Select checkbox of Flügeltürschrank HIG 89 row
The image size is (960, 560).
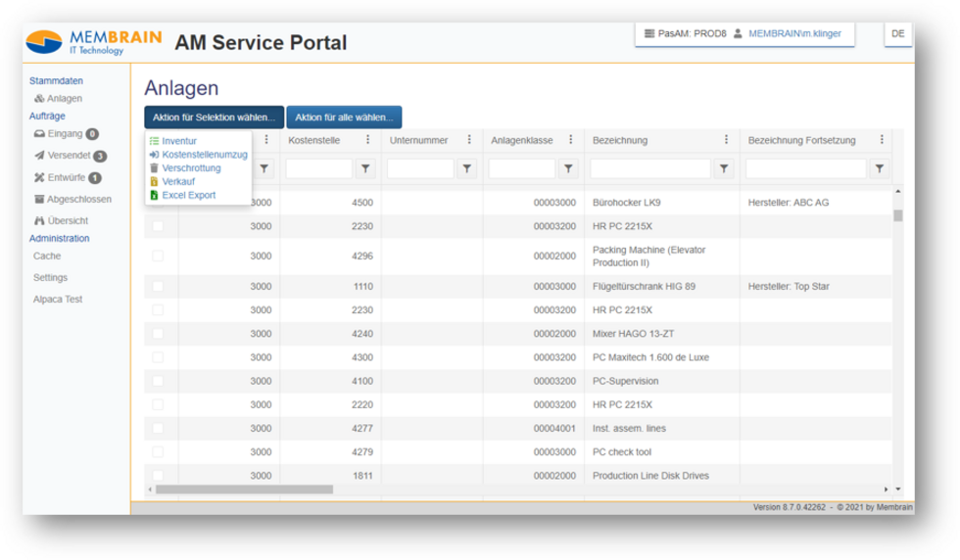pos(158,287)
